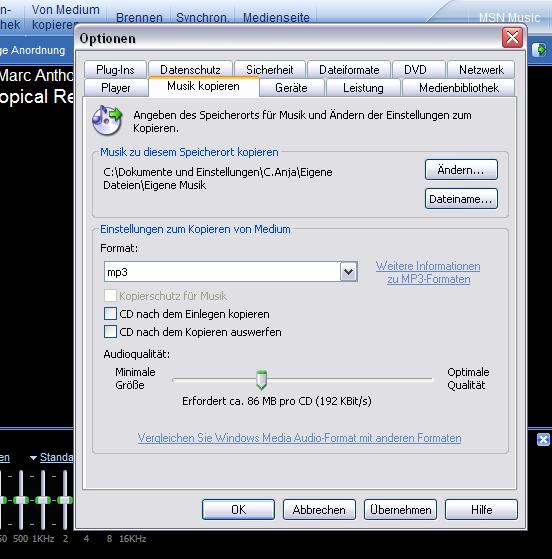This screenshot has height=559, width=552.
Task: Close the Optionen dialog with red X
Action: pyautogui.click(x=512, y=37)
